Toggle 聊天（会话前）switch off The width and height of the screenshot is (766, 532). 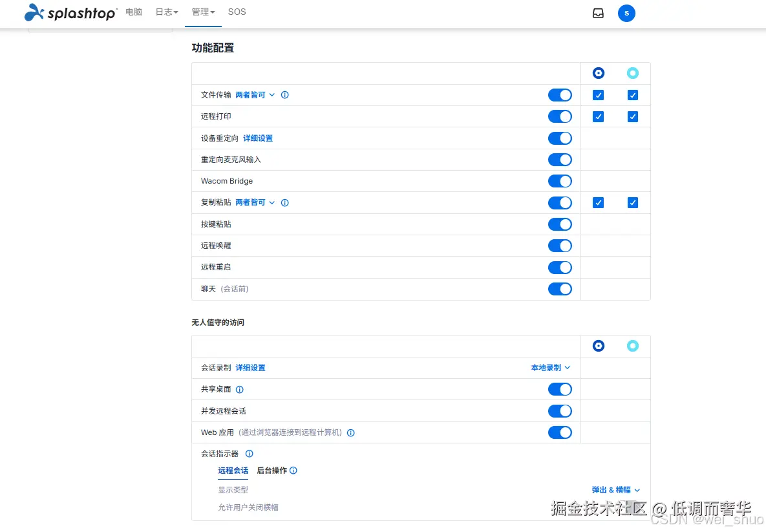click(x=560, y=289)
